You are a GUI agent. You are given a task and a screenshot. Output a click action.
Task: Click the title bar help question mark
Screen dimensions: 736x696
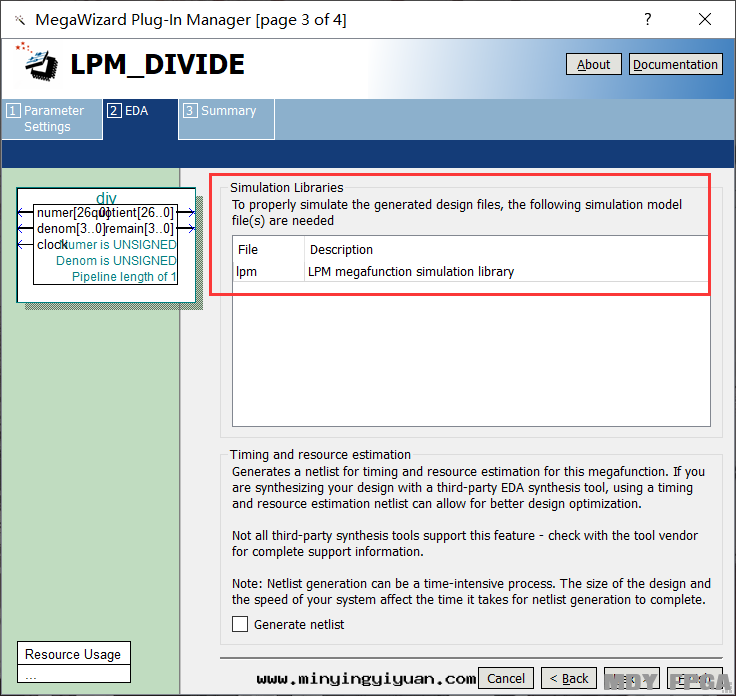[x=648, y=19]
